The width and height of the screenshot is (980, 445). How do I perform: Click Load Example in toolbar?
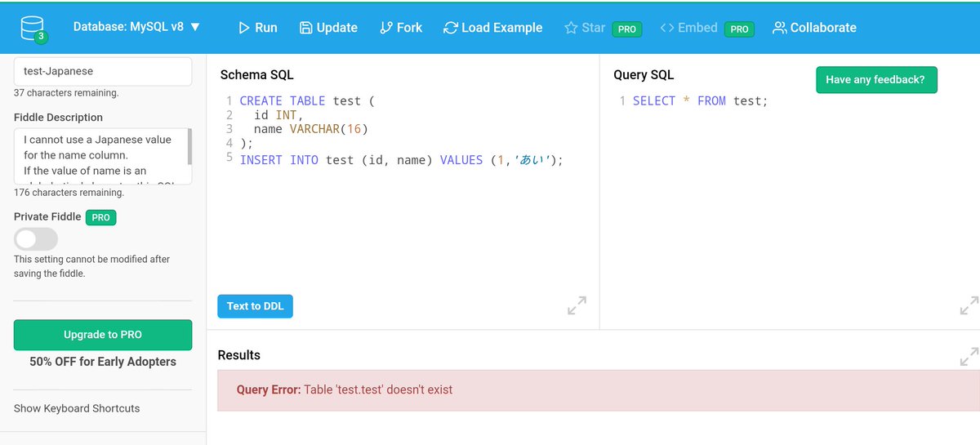click(492, 28)
